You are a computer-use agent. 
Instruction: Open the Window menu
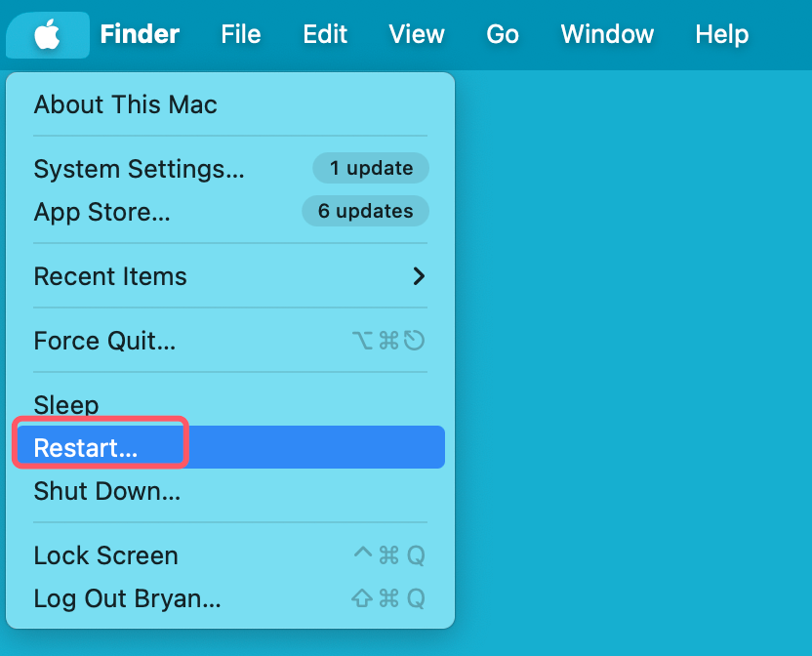click(607, 35)
